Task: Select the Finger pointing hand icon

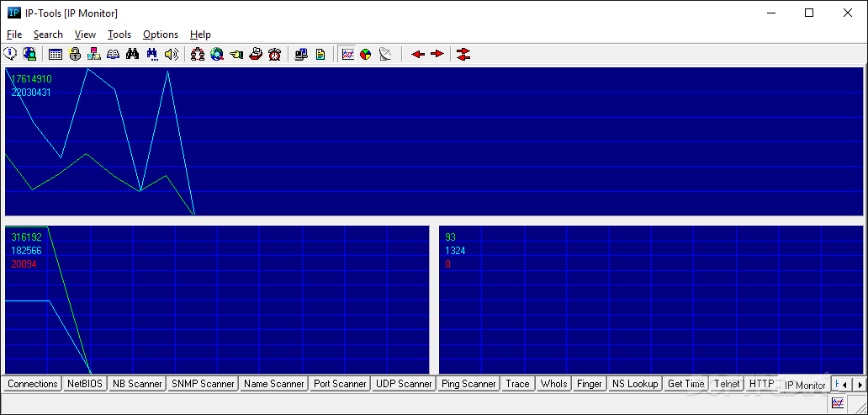Action: 236,54
